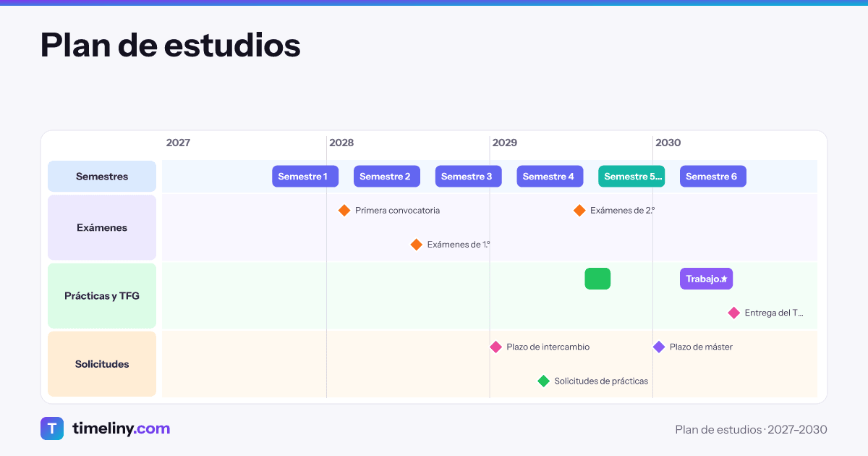868x456 pixels.
Task: Click the purple Plazo de máster diamond
Action: pyautogui.click(x=659, y=347)
